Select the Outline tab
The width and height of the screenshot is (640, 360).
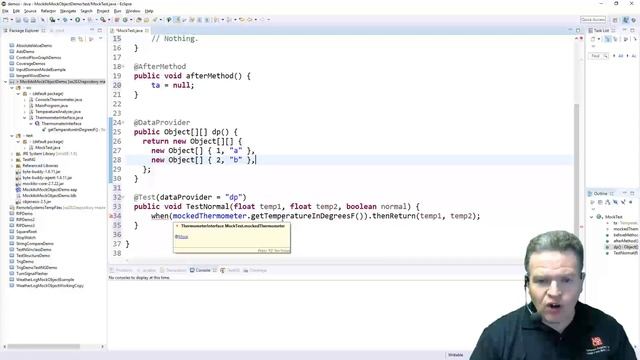coord(600,193)
